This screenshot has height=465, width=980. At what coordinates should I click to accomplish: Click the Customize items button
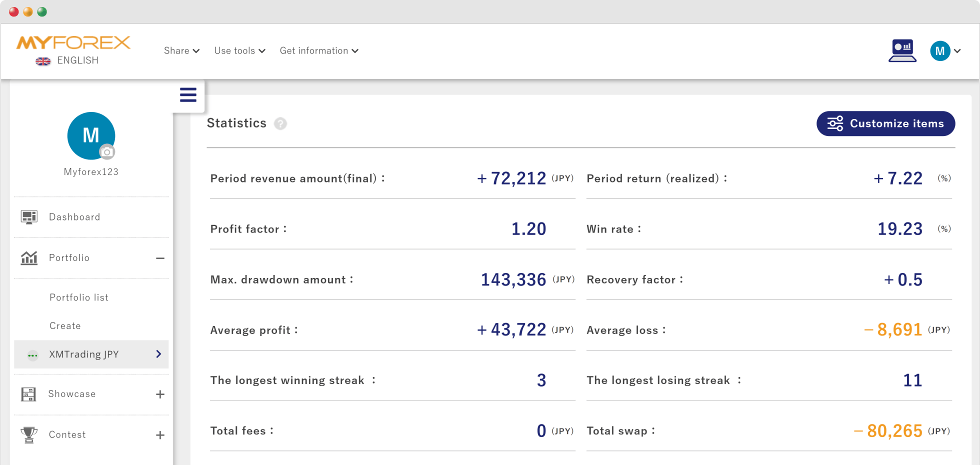885,123
